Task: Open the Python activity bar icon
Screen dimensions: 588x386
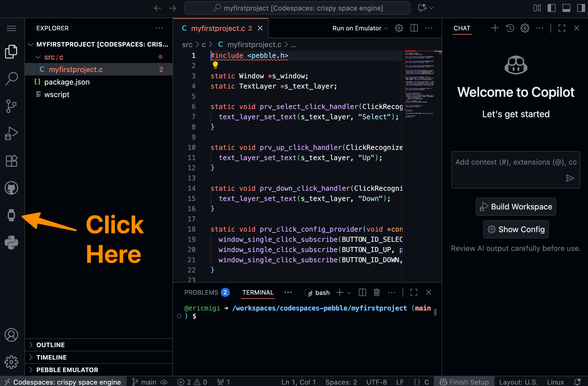Action: click(x=11, y=242)
